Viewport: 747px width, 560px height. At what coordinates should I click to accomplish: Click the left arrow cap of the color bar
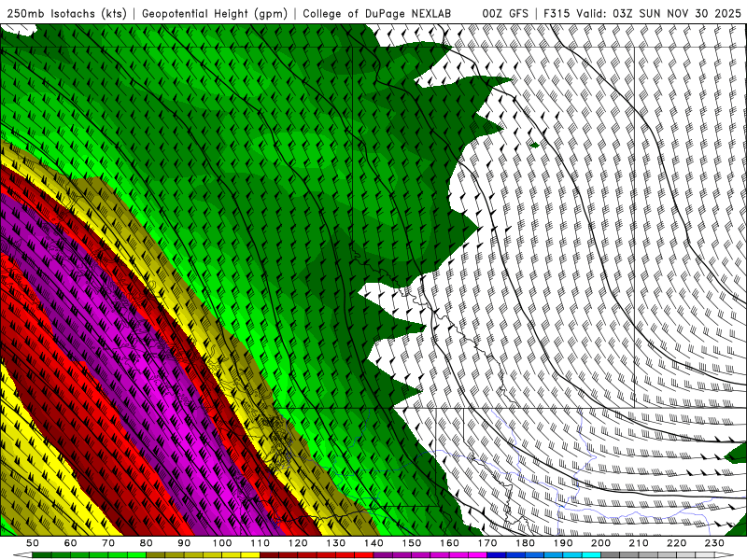(x=22, y=554)
